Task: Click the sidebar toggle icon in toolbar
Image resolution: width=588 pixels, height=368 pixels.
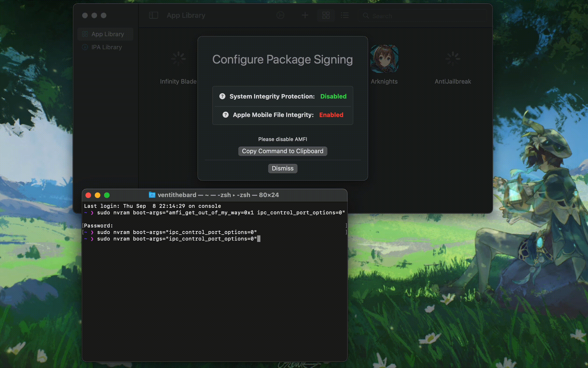Action: click(154, 15)
